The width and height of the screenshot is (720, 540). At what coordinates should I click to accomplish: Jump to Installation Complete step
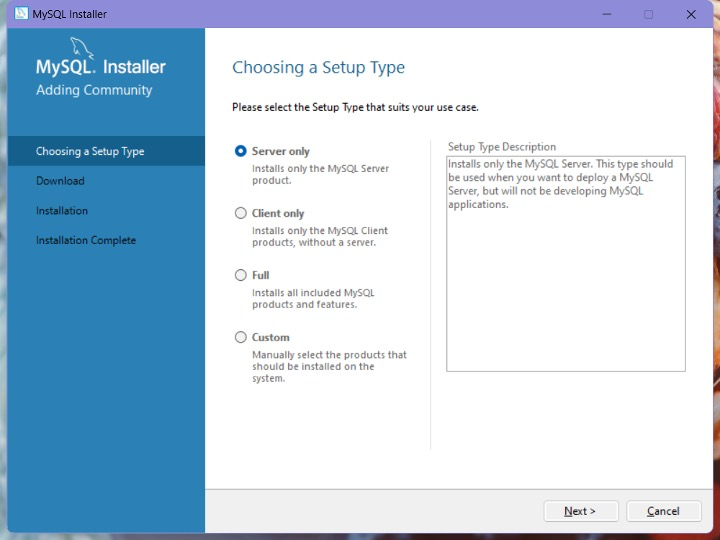(86, 240)
